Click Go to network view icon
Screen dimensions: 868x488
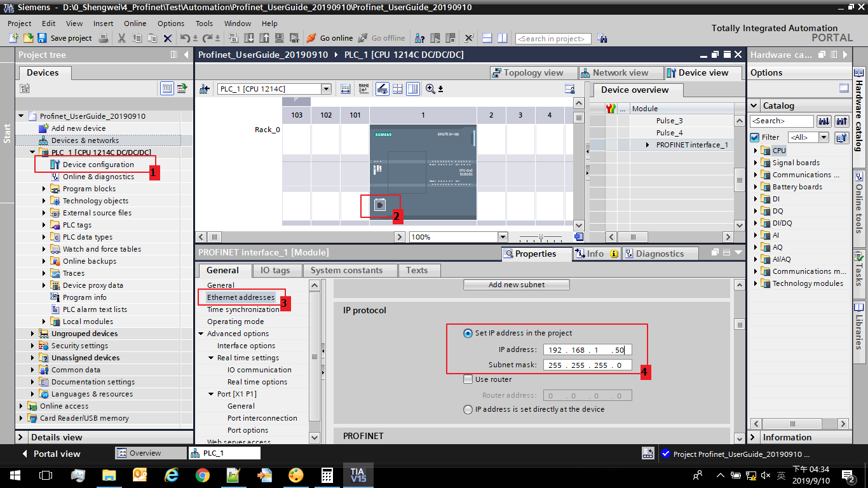pyautogui.click(x=205, y=89)
